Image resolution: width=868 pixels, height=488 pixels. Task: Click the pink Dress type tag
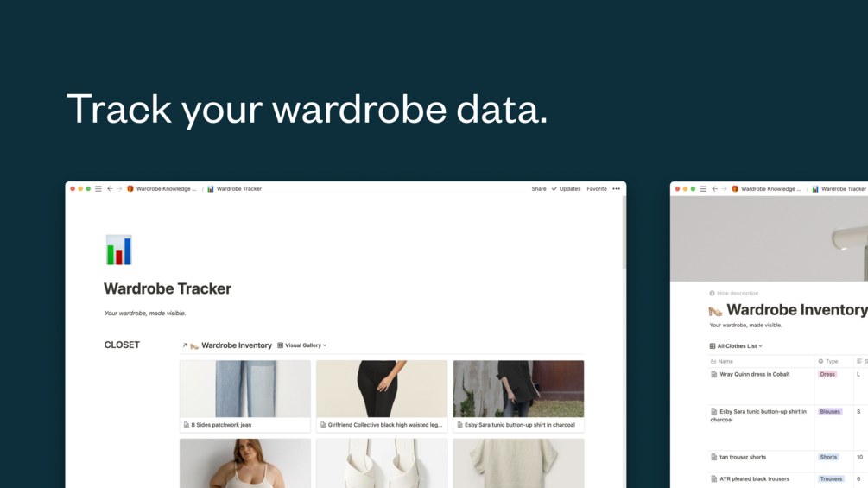[827, 375]
